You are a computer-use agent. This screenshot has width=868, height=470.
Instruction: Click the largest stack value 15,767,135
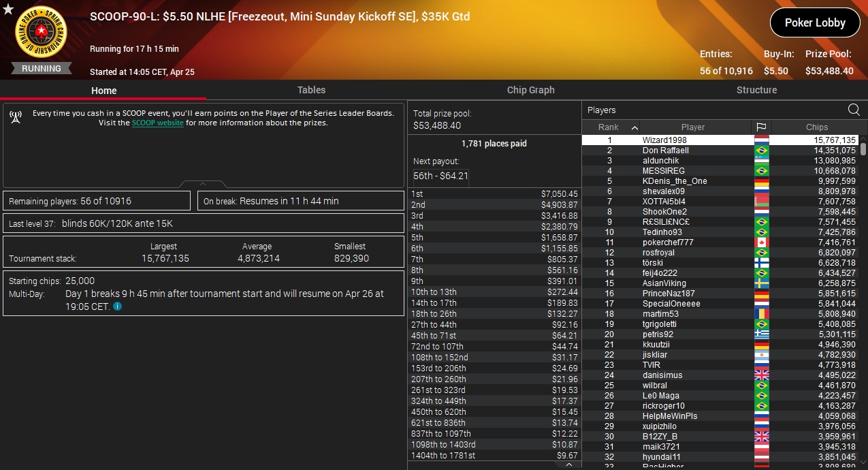(165, 259)
